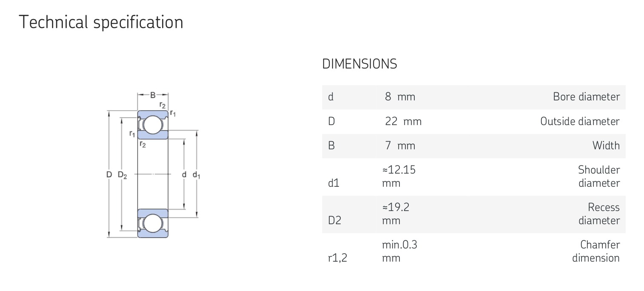
Task: Click the "r1,2" symbol in the table
Action: point(337,258)
